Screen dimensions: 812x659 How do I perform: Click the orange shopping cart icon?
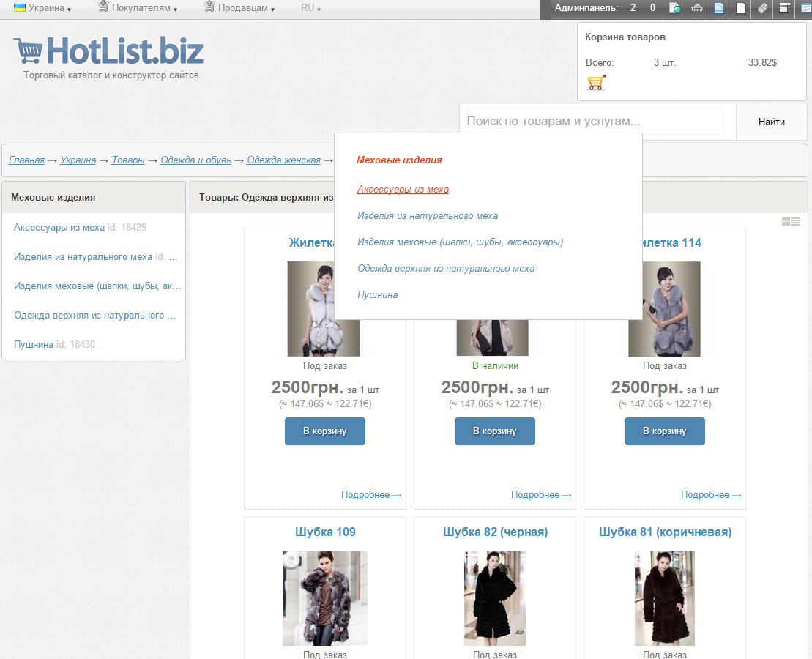(x=597, y=83)
